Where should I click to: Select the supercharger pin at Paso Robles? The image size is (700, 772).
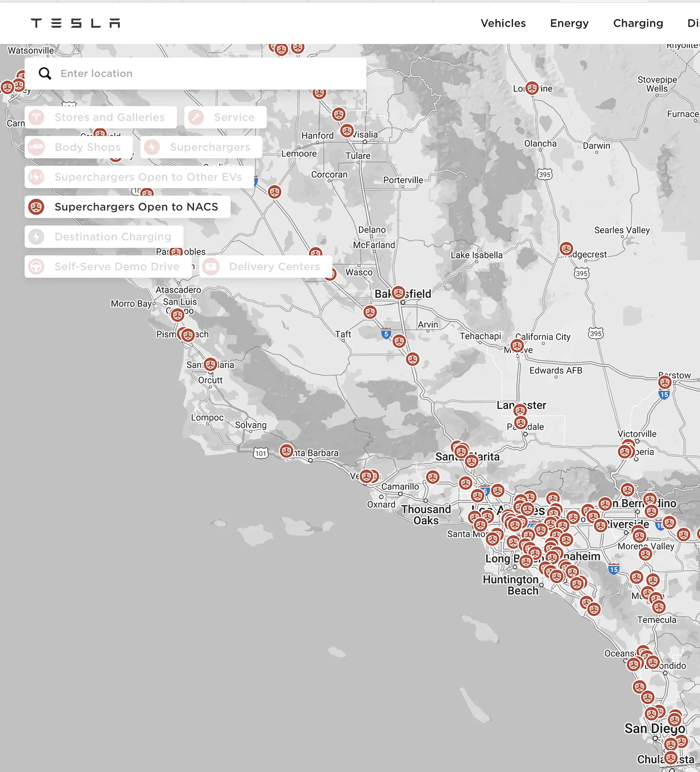click(x=176, y=251)
